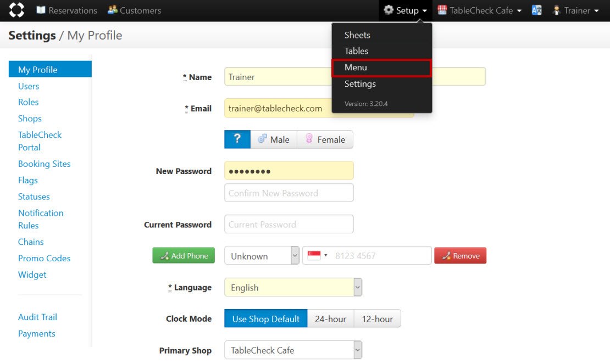Open the Reservations tab

(x=67, y=10)
